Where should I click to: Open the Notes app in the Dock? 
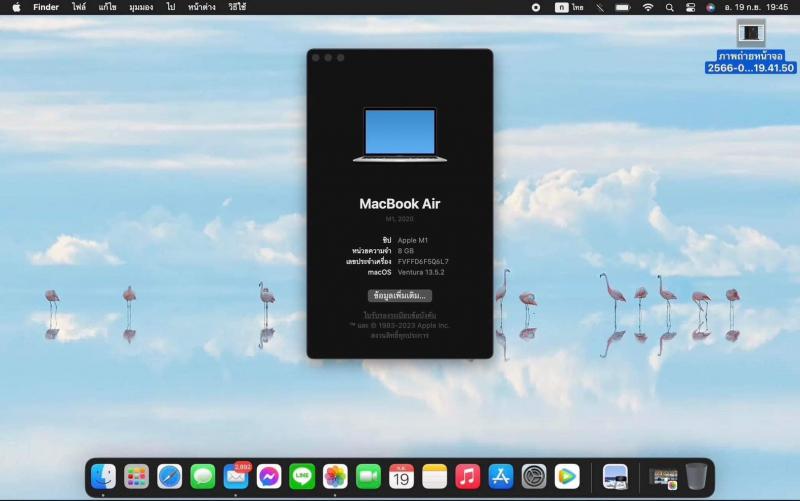435,477
